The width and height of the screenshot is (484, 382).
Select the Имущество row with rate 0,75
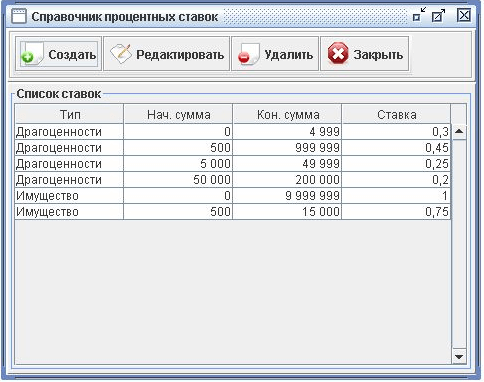[x=233, y=212]
